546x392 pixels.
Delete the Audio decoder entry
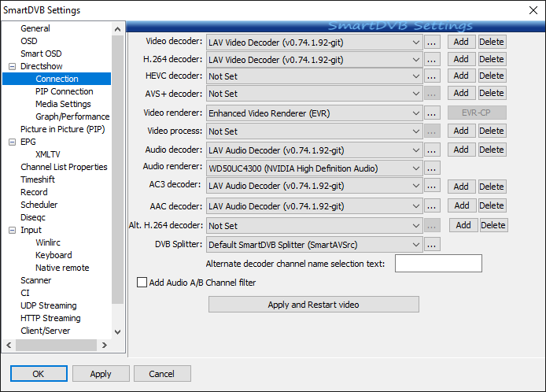click(492, 150)
